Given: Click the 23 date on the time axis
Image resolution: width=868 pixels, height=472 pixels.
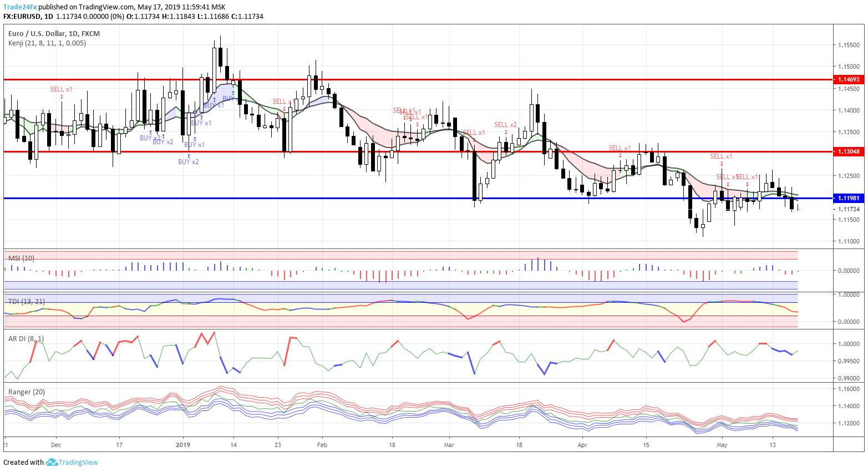Looking at the screenshot, I should click(278, 445).
